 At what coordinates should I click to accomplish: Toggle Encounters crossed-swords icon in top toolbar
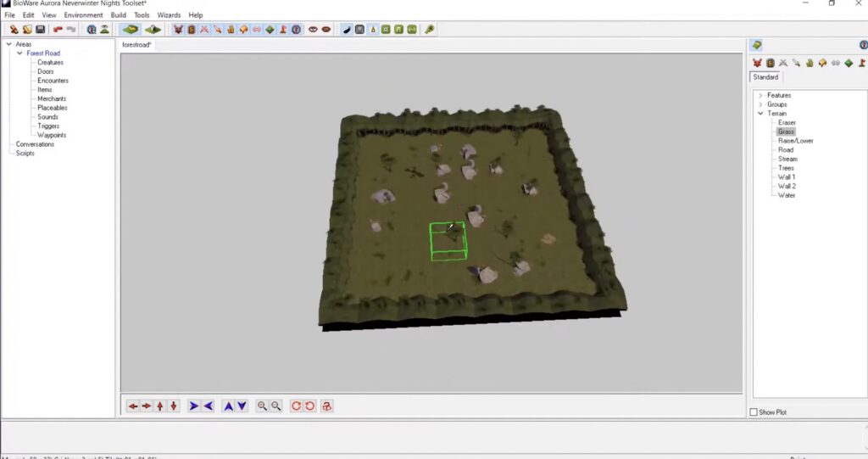tap(204, 30)
